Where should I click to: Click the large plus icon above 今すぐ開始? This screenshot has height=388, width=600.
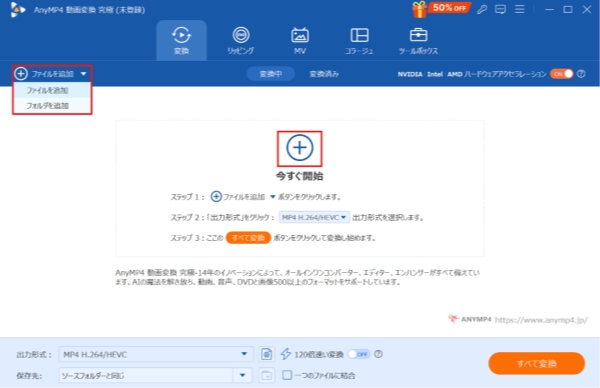click(300, 148)
